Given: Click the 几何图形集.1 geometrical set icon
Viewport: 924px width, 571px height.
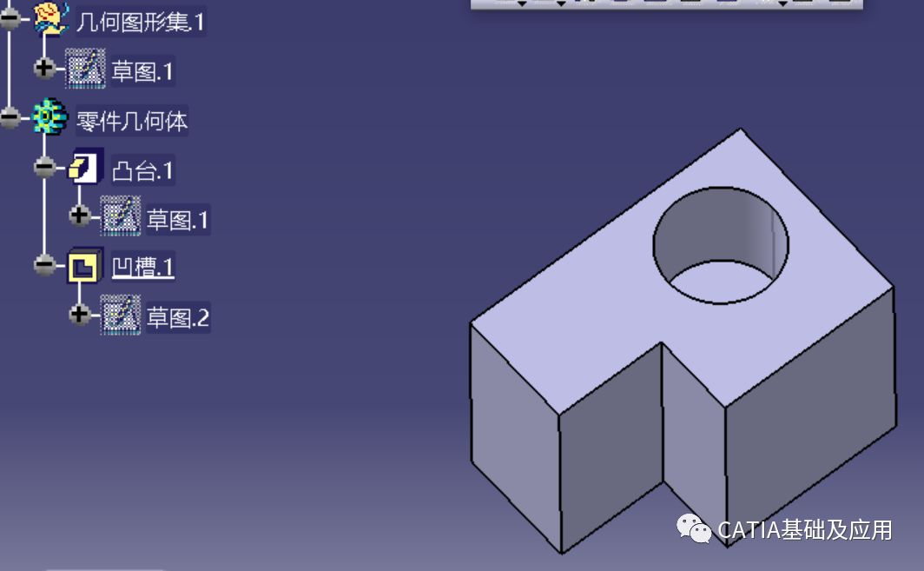Looking at the screenshot, I should [50, 19].
